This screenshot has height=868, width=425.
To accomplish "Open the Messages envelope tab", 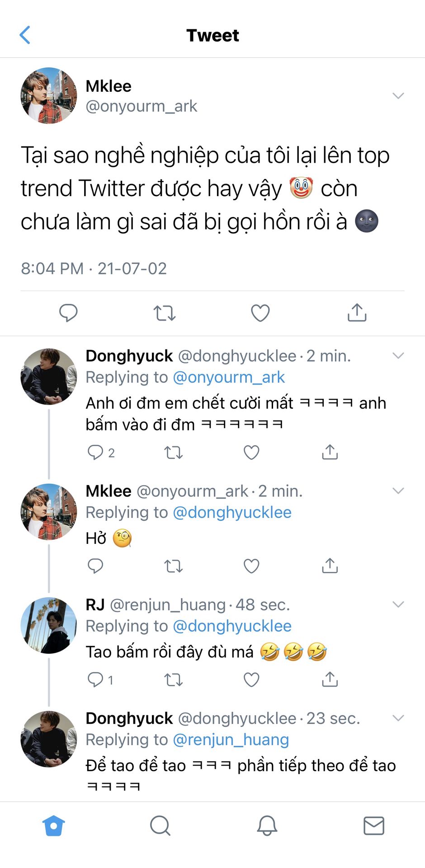I will (x=373, y=826).
